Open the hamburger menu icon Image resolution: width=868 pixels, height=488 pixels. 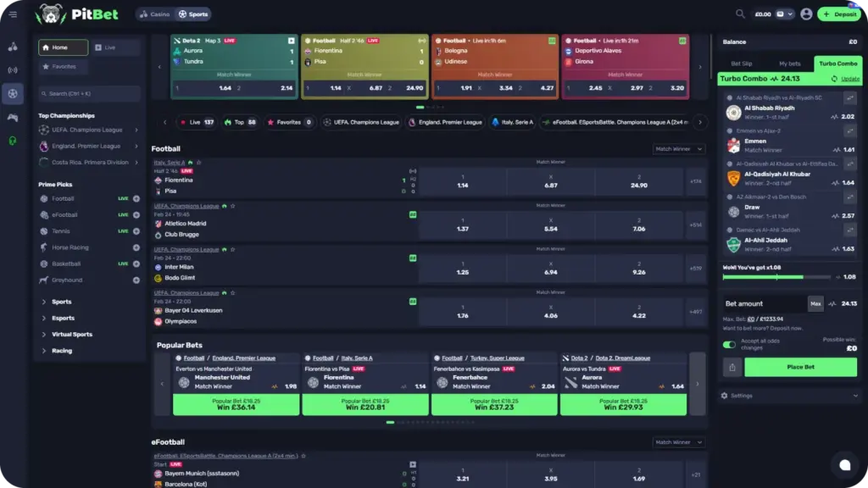point(13,14)
